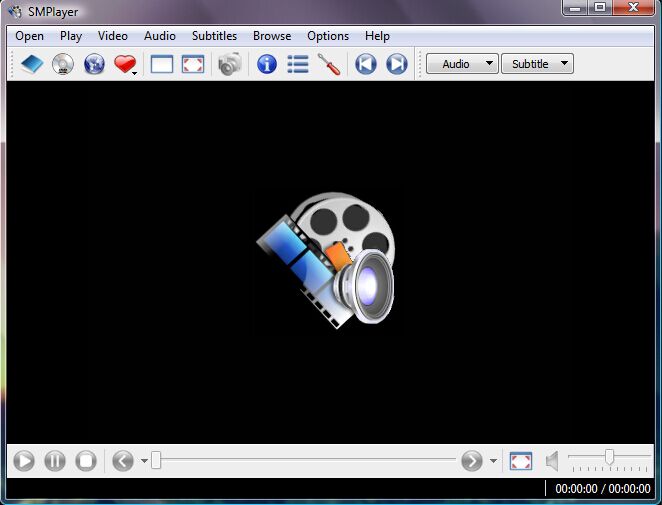Open the playlist using the list icon
This screenshot has width=662, height=505.
pyautogui.click(x=298, y=65)
